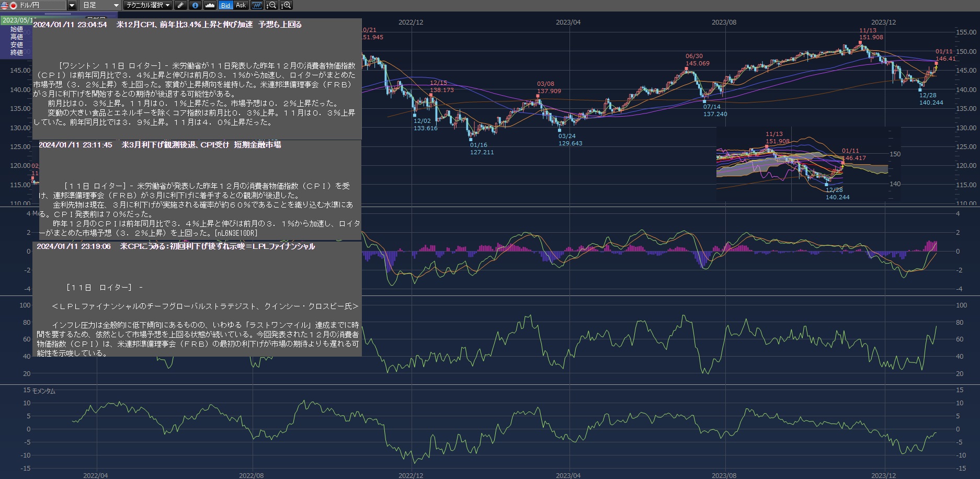Image resolution: width=980 pixels, height=479 pixels.
Task: Expand the テクニカル選択 menu
Action: [147, 5]
